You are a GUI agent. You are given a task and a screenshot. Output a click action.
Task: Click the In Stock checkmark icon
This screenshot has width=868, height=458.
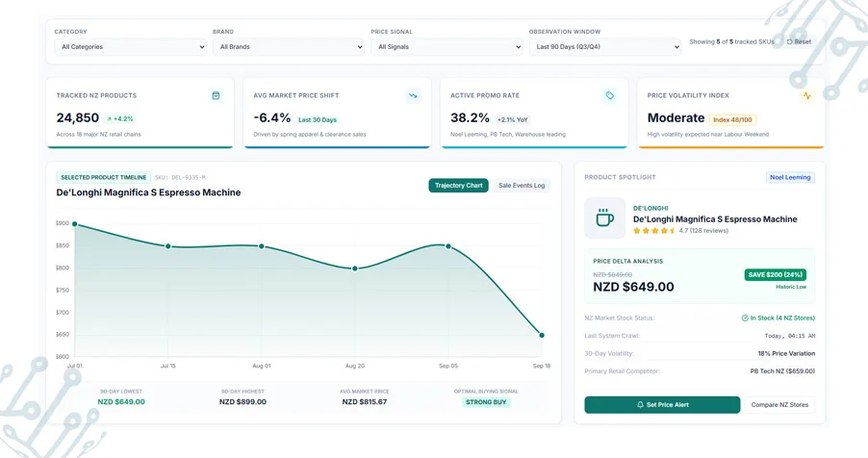click(x=745, y=318)
